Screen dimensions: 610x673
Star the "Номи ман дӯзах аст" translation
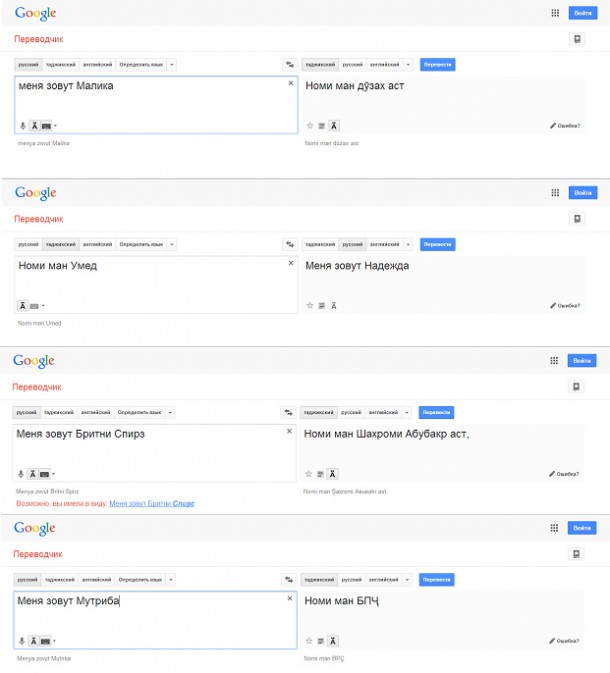(x=310, y=126)
